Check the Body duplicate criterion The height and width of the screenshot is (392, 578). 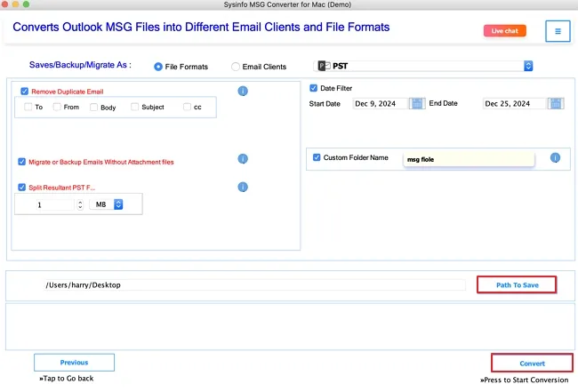[93, 108]
